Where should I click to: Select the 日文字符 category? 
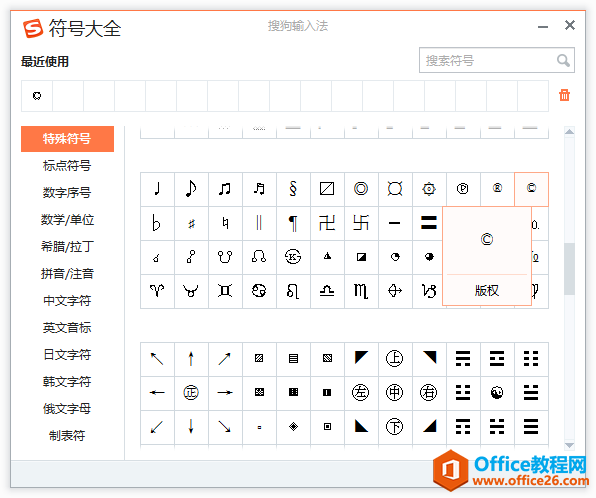pos(67,355)
